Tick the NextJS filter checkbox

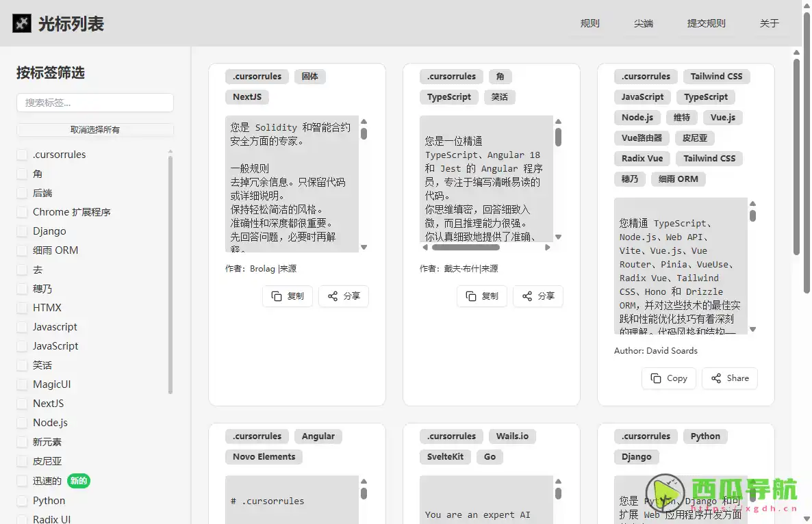pos(22,404)
